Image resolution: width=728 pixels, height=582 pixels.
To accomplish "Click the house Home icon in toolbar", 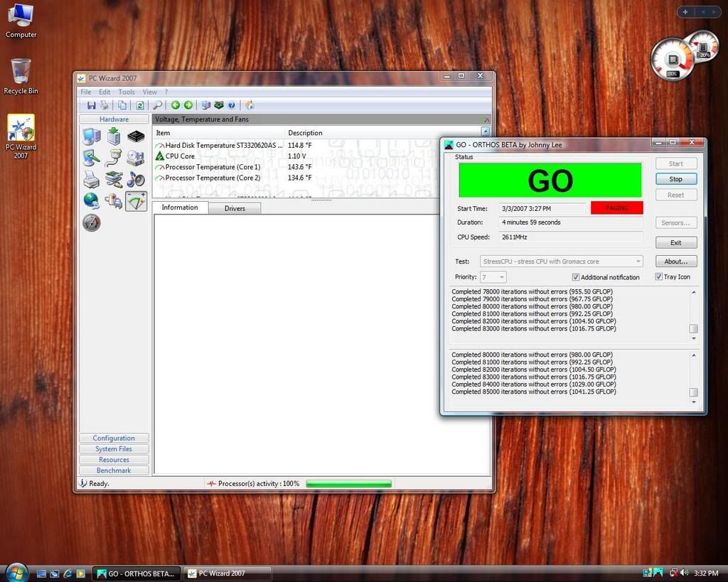I will 250,105.
